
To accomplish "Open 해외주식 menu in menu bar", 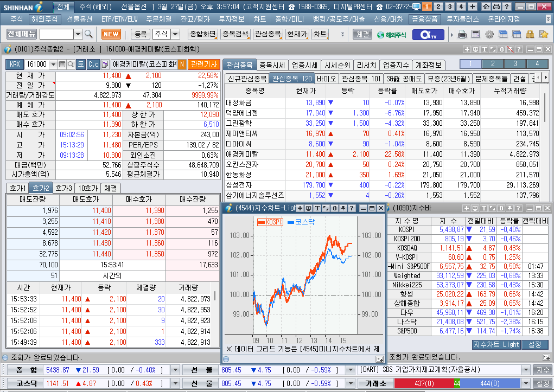I will click(x=44, y=19).
